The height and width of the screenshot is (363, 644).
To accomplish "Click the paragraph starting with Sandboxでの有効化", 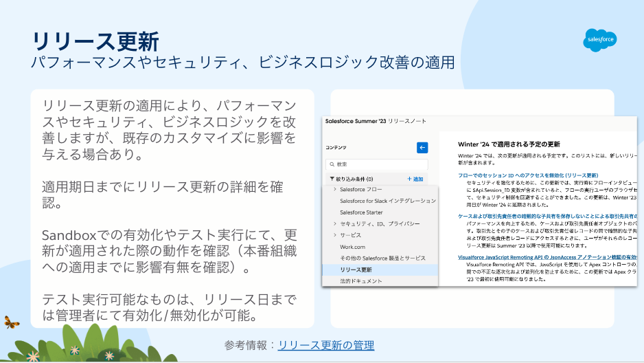I will 169,251.
